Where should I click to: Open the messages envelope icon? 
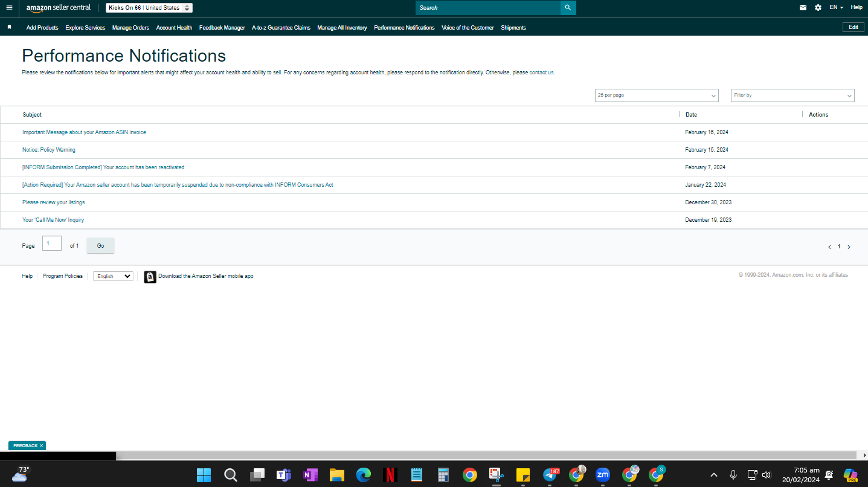pyautogui.click(x=803, y=8)
